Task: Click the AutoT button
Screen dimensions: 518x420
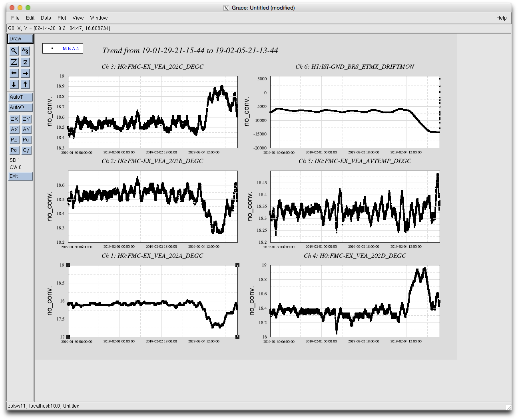Action: [x=20, y=97]
